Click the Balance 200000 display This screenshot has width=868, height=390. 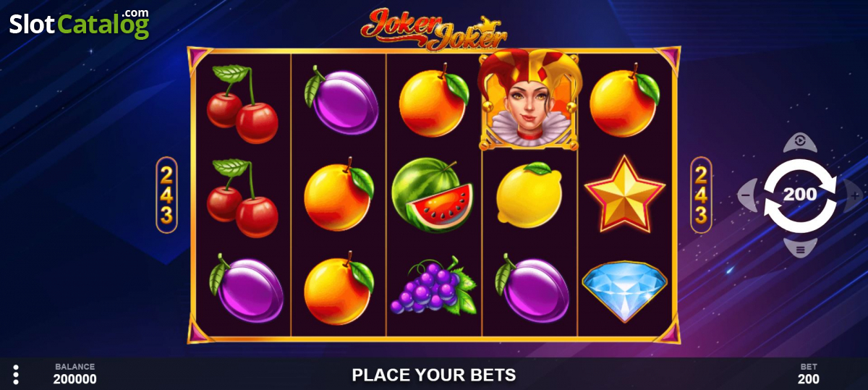coord(75,373)
